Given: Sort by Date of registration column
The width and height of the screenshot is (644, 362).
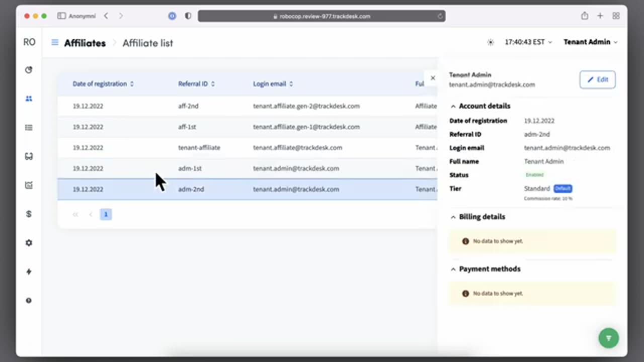Looking at the screenshot, I should 103,84.
